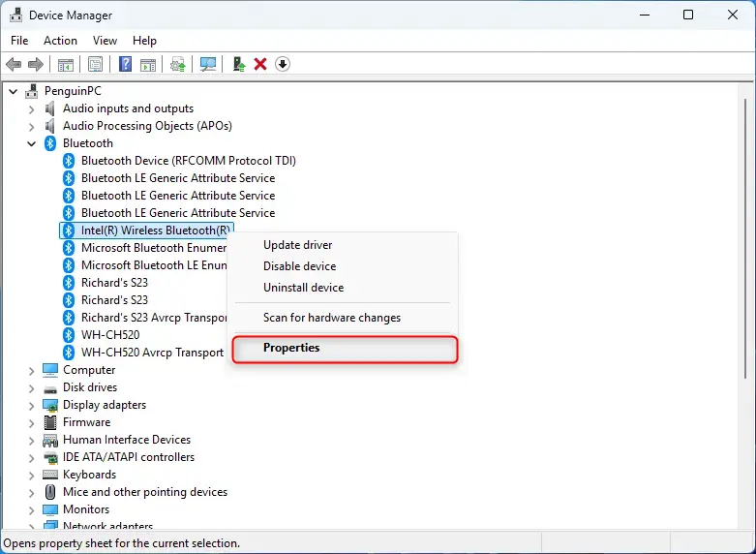Click the Disk drives category icon

click(50, 388)
